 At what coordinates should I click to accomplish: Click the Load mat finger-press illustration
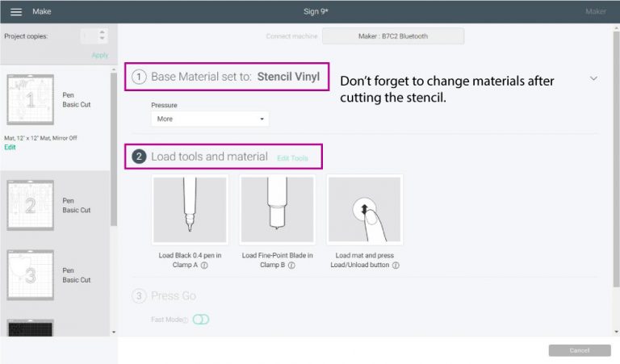point(365,210)
